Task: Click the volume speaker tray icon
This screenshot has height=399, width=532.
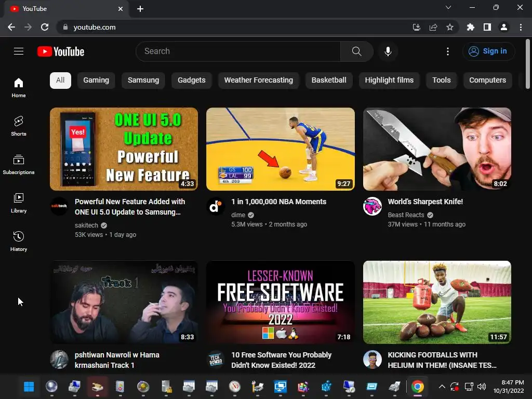Action: click(481, 387)
